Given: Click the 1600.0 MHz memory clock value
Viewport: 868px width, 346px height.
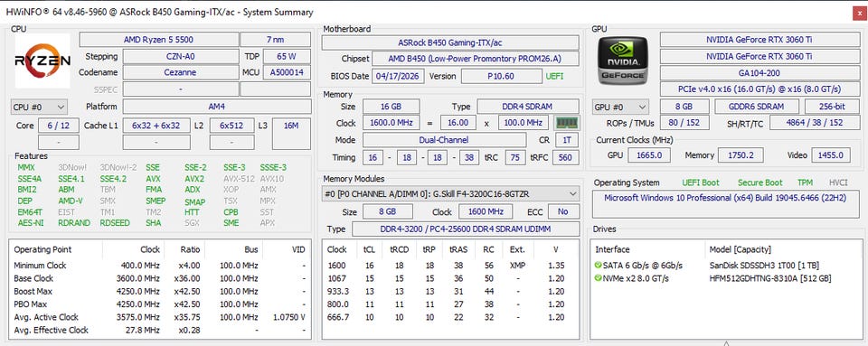Looking at the screenshot, I should 391,123.
